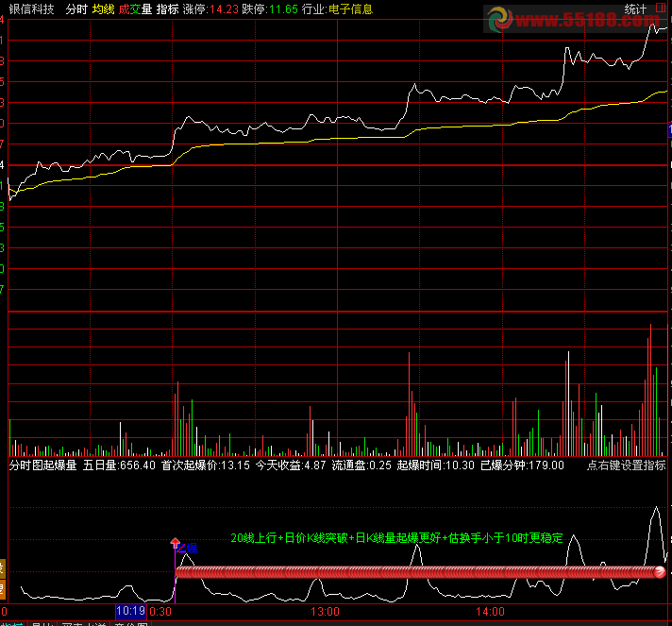Viewport: 672px width, 626px height.
Task: Click the 行业:电子信息 industry link
Action: [x=337, y=9]
